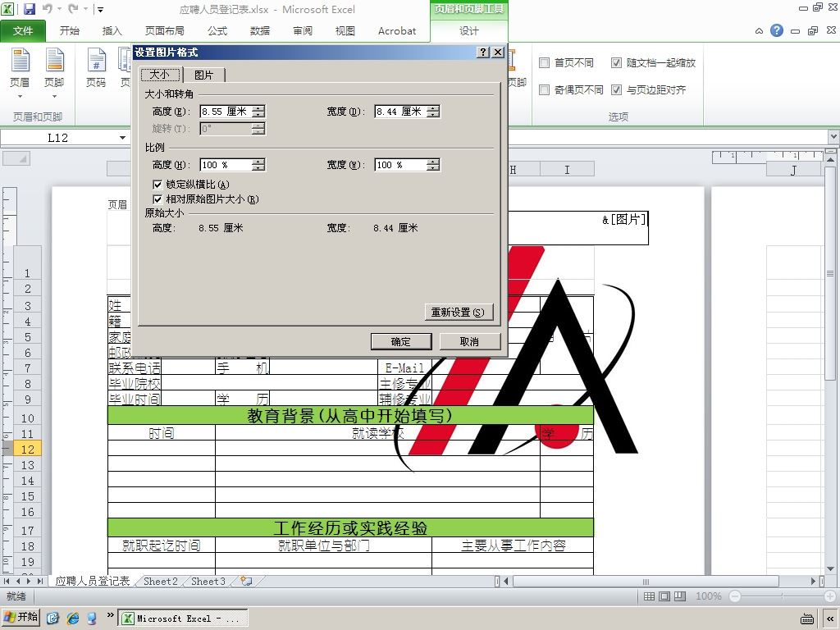This screenshot has height=630, width=840.
Task: Click the vertical scrollbar thumb
Action: pyautogui.click(x=830, y=274)
